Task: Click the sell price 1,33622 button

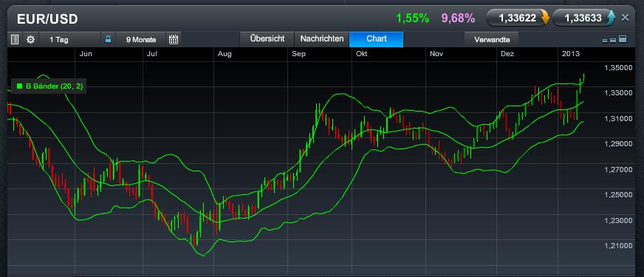Action: 518,18
